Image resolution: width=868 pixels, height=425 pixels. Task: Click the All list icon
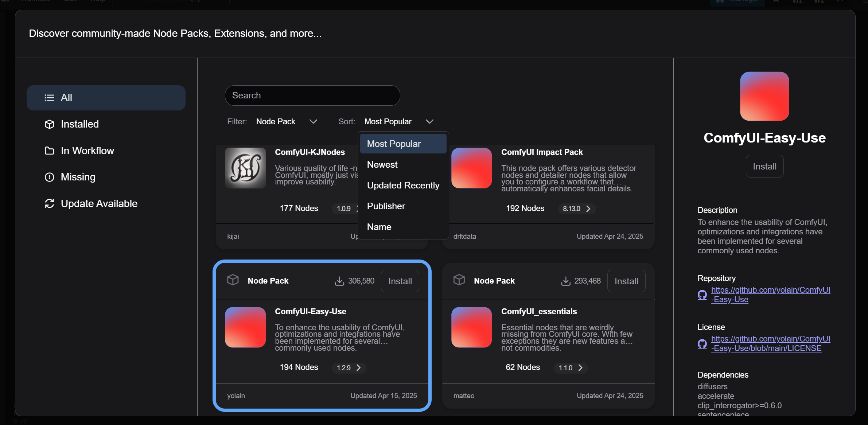click(49, 98)
